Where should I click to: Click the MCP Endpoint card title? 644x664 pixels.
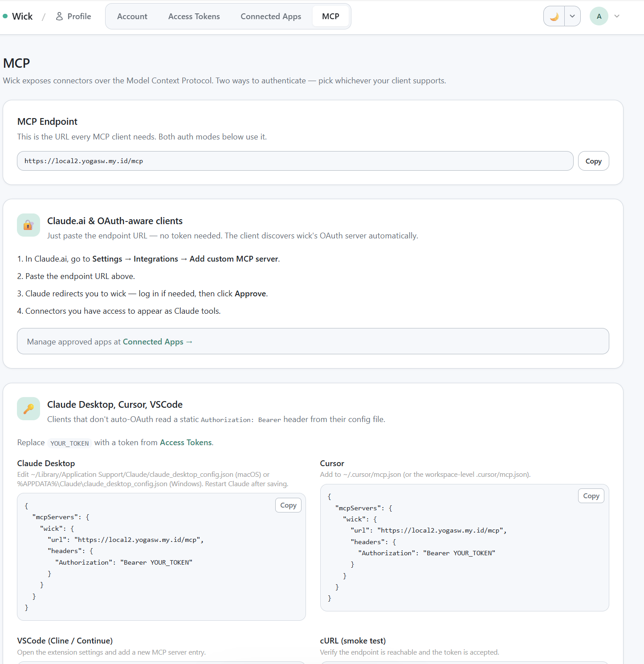pyautogui.click(x=47, y=122)
